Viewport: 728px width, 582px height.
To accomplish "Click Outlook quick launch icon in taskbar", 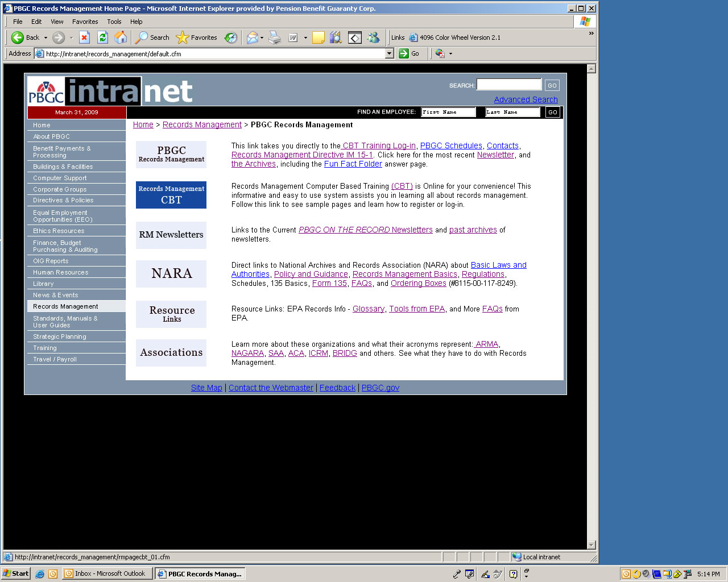I will [53, 574].
